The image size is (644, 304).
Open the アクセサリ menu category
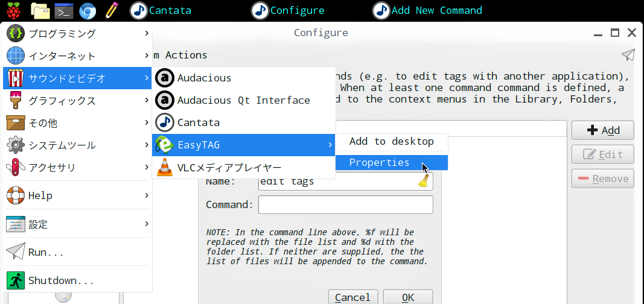[x=77, y=167]
